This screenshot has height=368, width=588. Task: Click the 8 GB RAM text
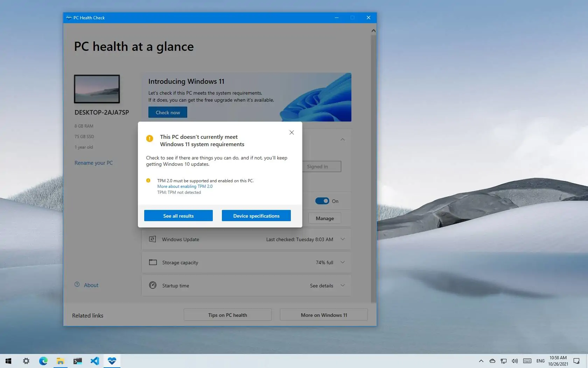[x=84, y=126]
